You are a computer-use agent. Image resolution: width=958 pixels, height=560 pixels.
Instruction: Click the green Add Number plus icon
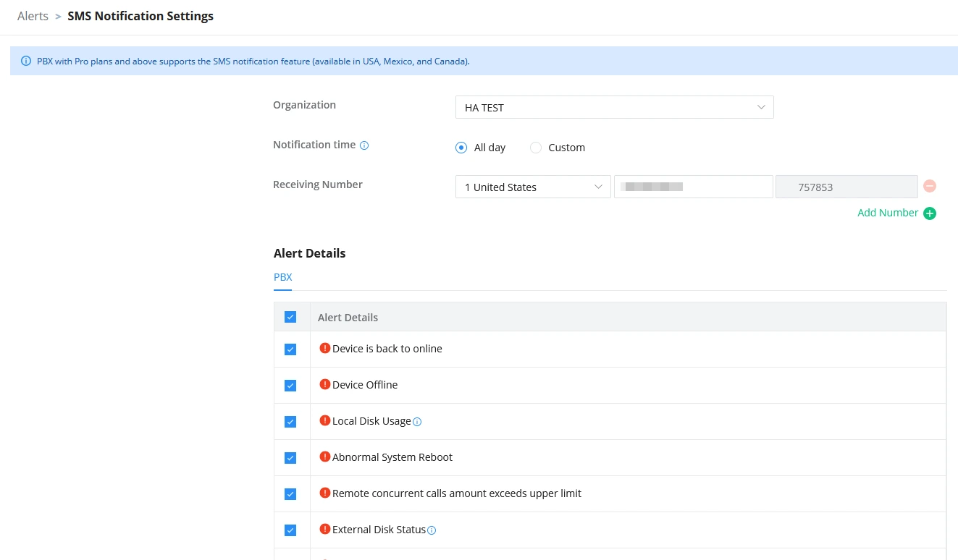(930, 213)
